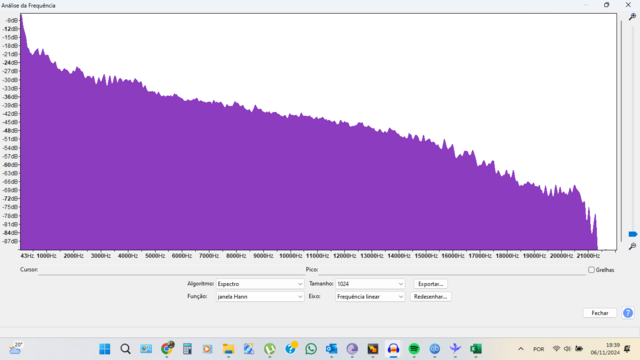Open File Explorer in taskbar

point(228,349)
